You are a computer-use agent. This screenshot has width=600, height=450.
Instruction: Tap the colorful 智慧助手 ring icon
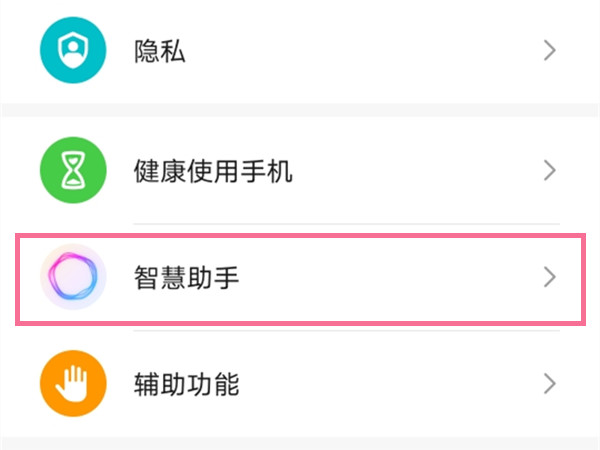pyautogui.click(x=72, y=277)
